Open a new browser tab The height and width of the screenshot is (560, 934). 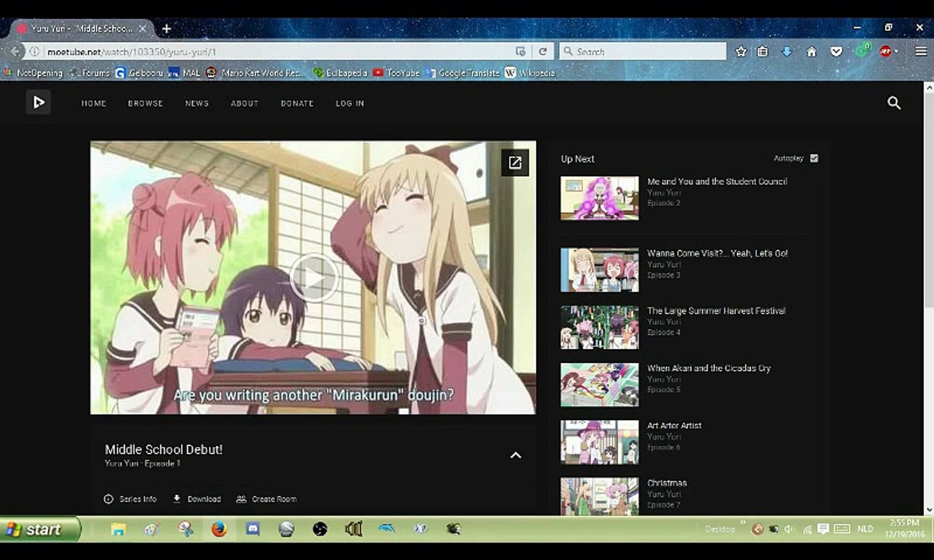pos(167,29)
